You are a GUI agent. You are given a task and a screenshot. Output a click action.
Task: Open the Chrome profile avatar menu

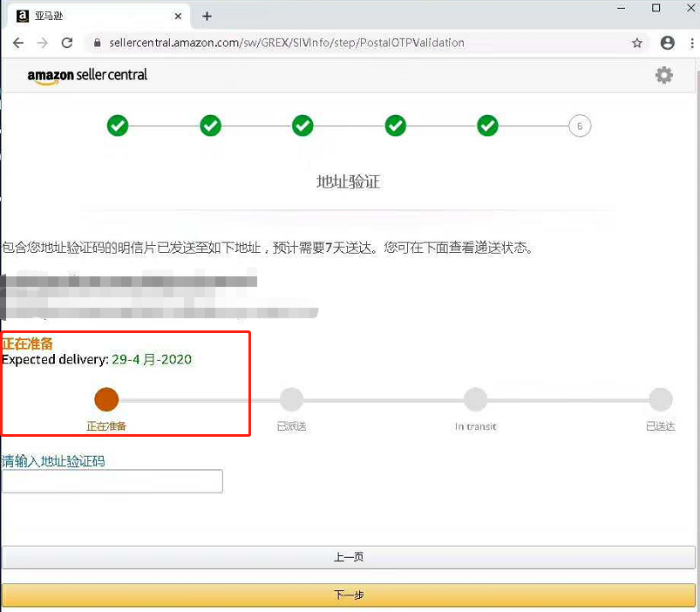pyautogui.click(x=668, y=43)
